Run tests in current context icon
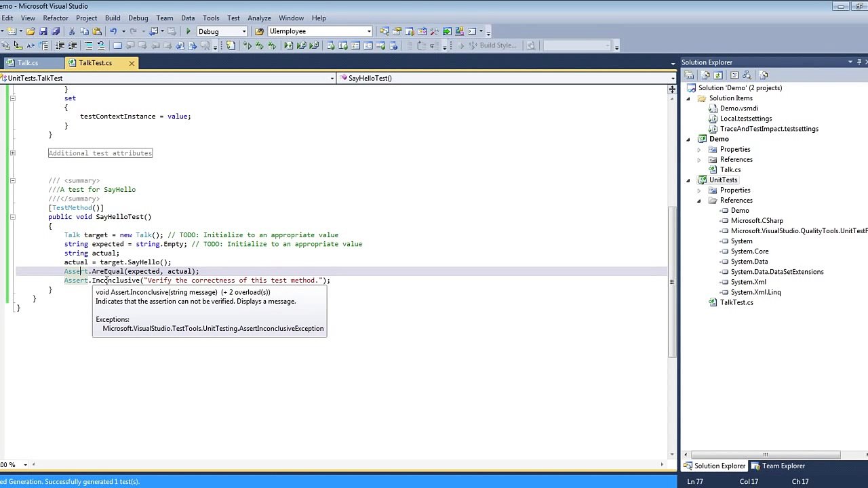868x488 pixels. 248,45
